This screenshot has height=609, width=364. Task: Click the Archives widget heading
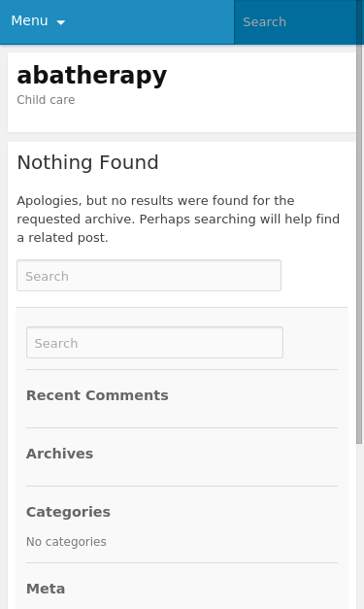point(59,454)
